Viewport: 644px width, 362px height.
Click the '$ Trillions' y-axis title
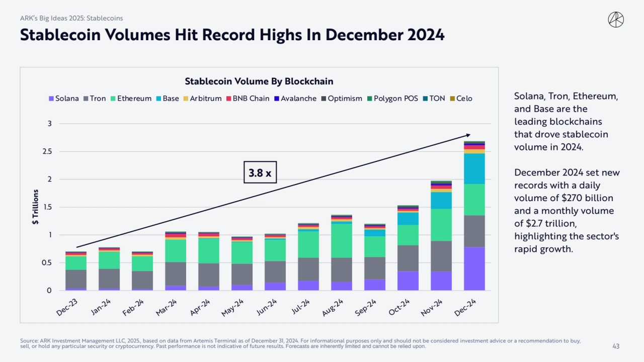tap(36, 207)
